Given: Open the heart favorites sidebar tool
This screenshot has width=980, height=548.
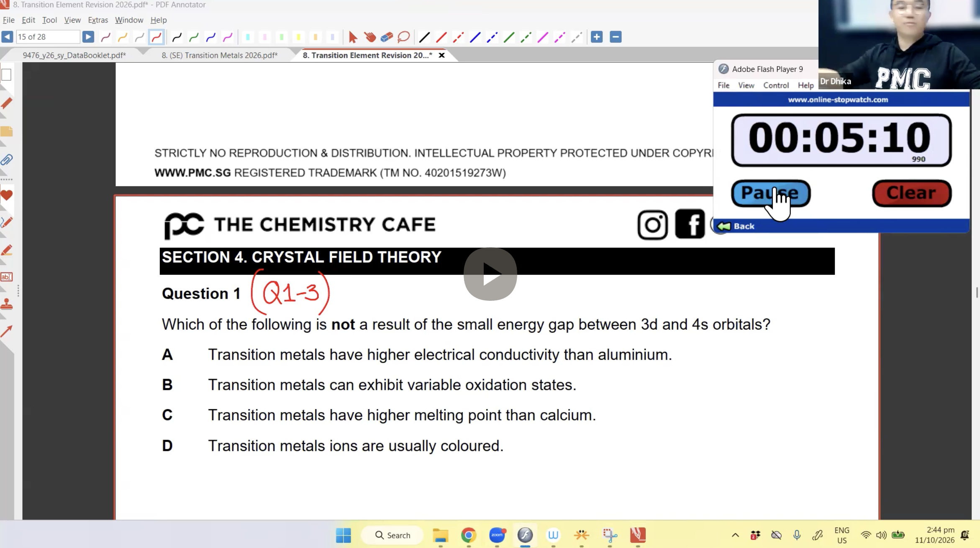Looking at the screenshot, I should (x=7, y=195).
